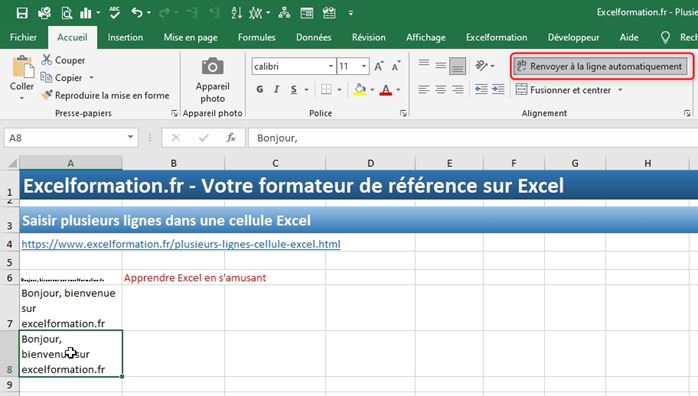The image size is (698, 396).
Task: Align cell content to top
Action: tap(424, 65)
